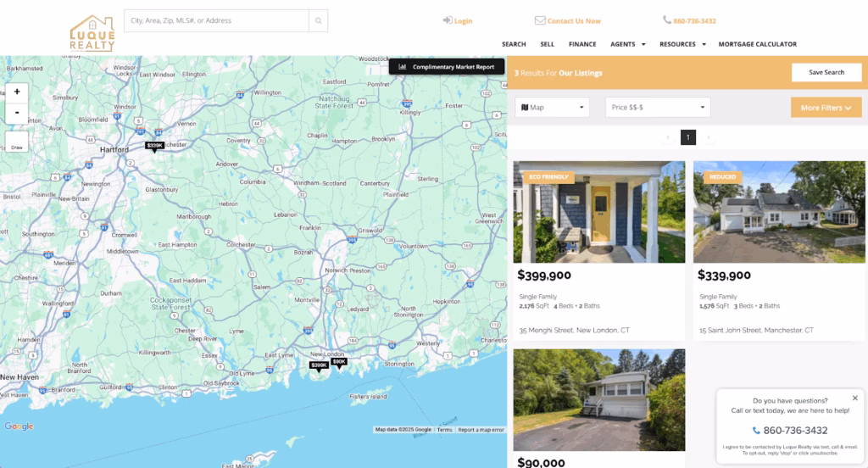Click Report a map error link
Image resolution: width=868 pixels, height=468 pixels.
(x=481, y=430)
